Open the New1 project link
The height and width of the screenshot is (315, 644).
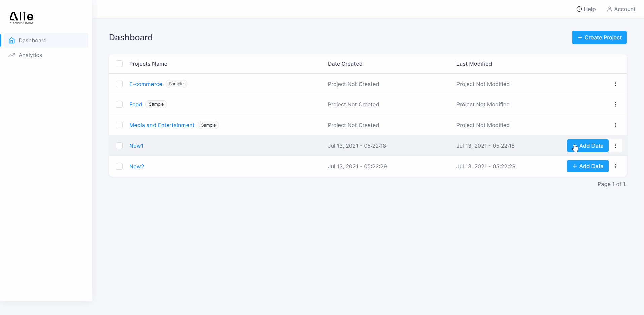136,146
